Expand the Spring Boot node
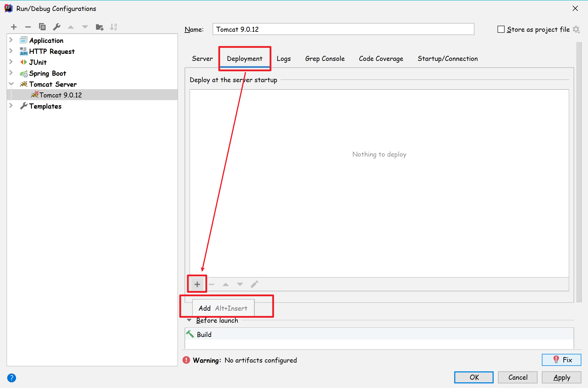This screenshot has height=388, width=588. pyautogui.click(x=11, y=73)
